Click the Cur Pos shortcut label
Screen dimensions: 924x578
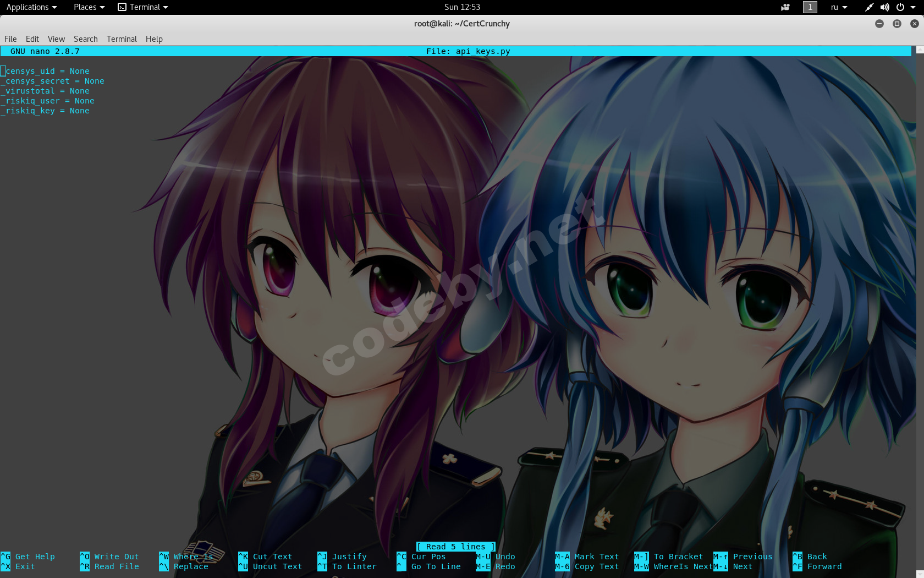click(x=428, y=557)
